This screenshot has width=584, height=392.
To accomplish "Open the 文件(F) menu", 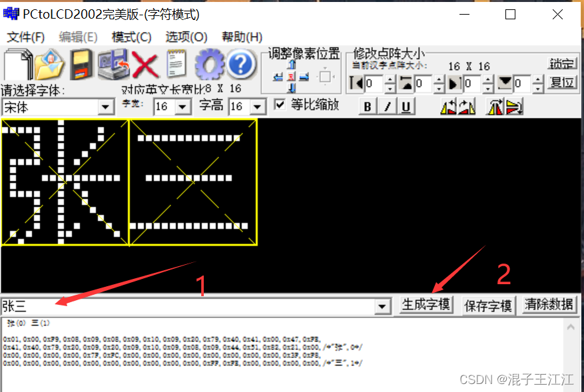I will pos(26,37).
